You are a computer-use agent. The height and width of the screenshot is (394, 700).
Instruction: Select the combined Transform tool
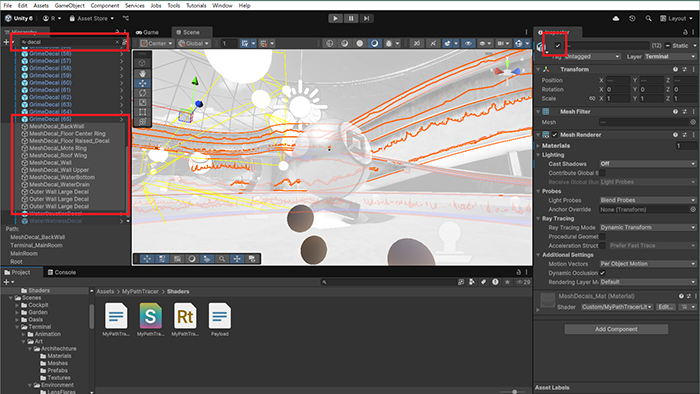point(142,121)
